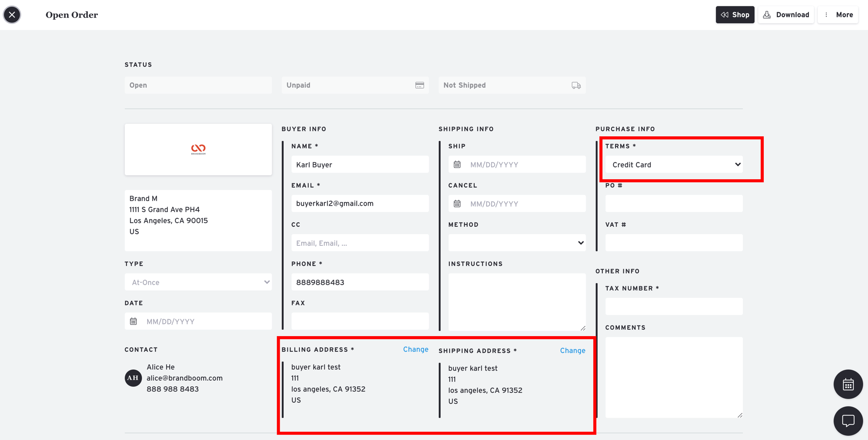
Task: Open the More options menu
Action: [838, 14]
